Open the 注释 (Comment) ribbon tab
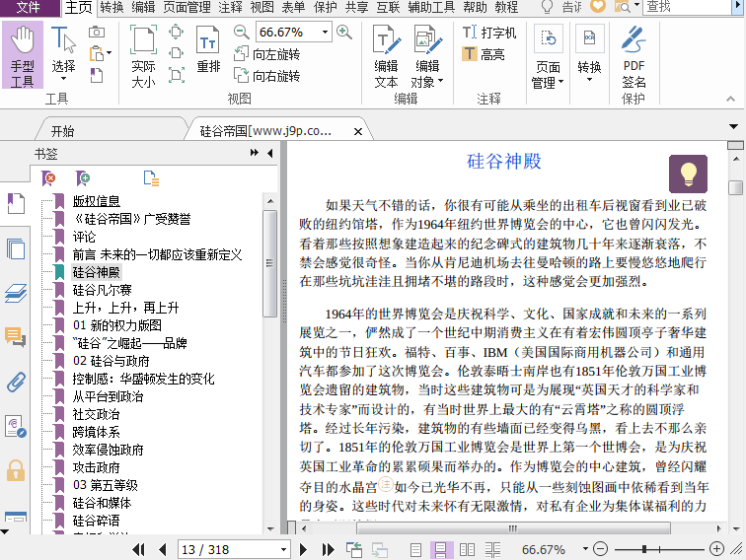Viewport: 746px width, 560px height. click(x=230, y=7)
